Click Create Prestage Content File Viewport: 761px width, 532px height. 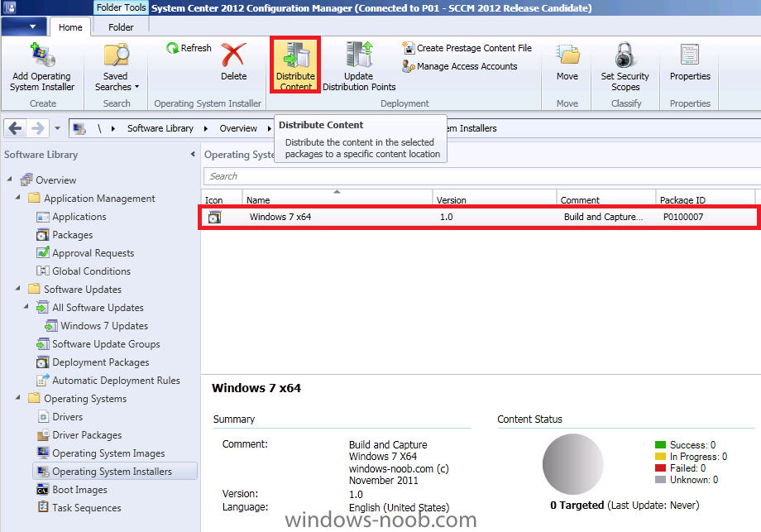[x=467, y=48]
